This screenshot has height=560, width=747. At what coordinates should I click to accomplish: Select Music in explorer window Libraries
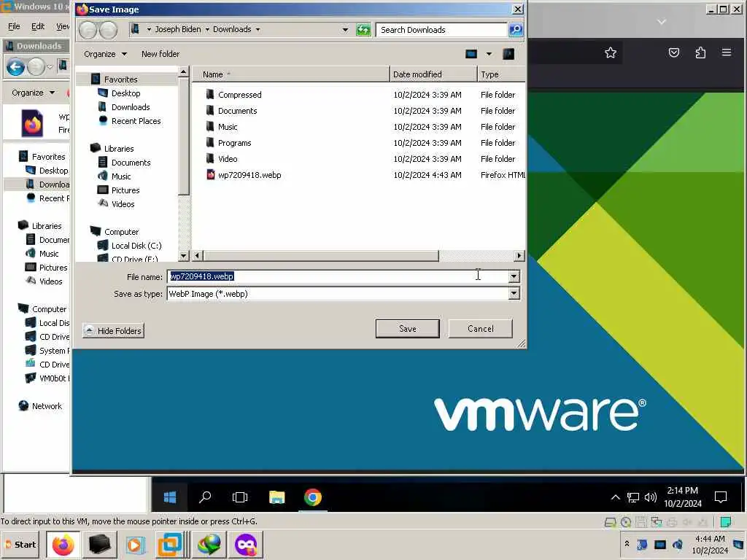[x=49, y=254]
